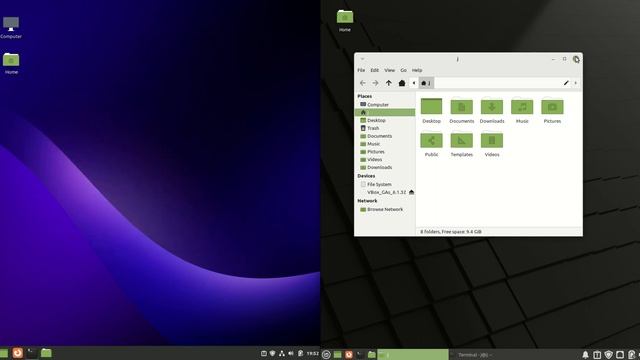Select Trash in the Places sidebar
Viewport: 640px width, 360px height.
coord(385,128)
